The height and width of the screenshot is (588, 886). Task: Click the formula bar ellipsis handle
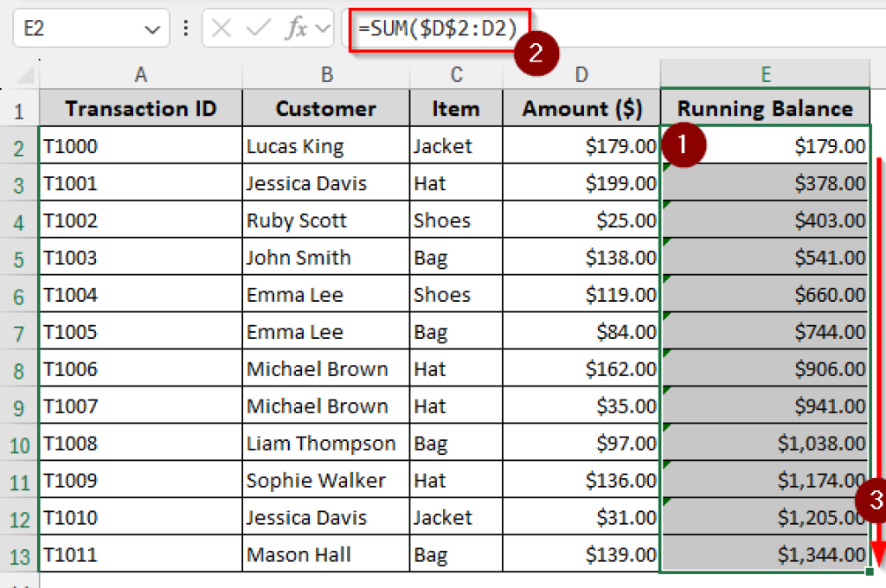click(x=185, y=28)
